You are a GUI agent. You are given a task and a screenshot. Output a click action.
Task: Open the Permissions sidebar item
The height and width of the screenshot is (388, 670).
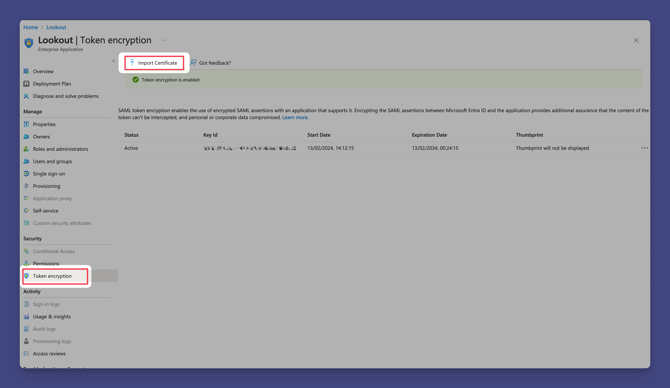point(46,264)
